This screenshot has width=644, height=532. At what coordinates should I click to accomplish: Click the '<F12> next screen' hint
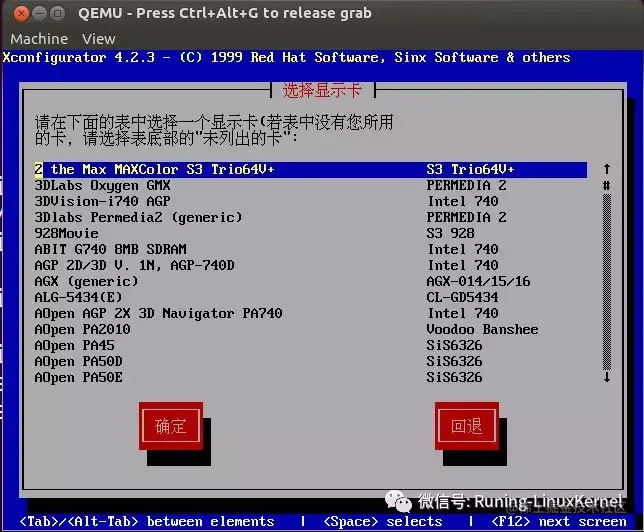[x=559, y=522]
